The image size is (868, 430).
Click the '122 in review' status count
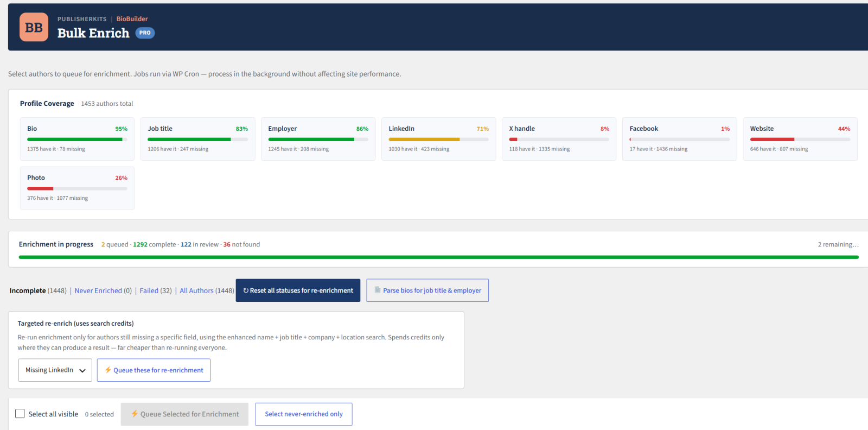(x=199, y=244)
